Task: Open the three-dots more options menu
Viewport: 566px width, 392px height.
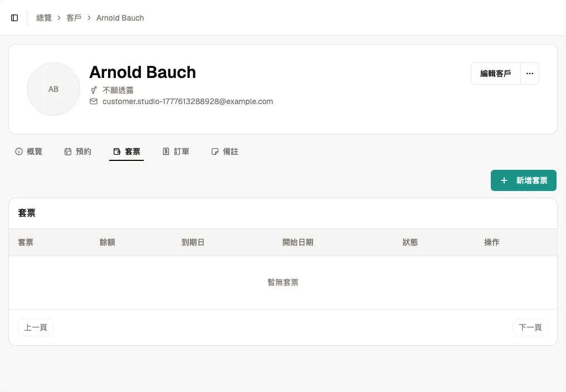Action: 530,73
